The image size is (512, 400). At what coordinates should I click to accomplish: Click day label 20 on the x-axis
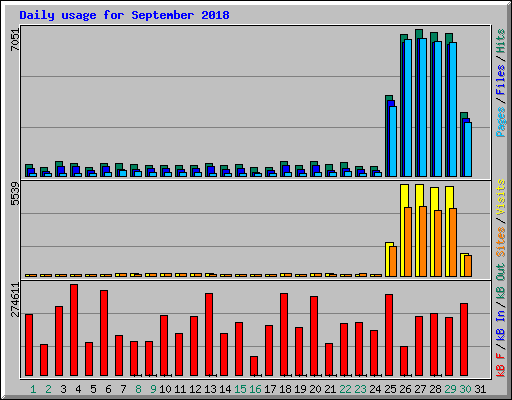click(315, 389)
